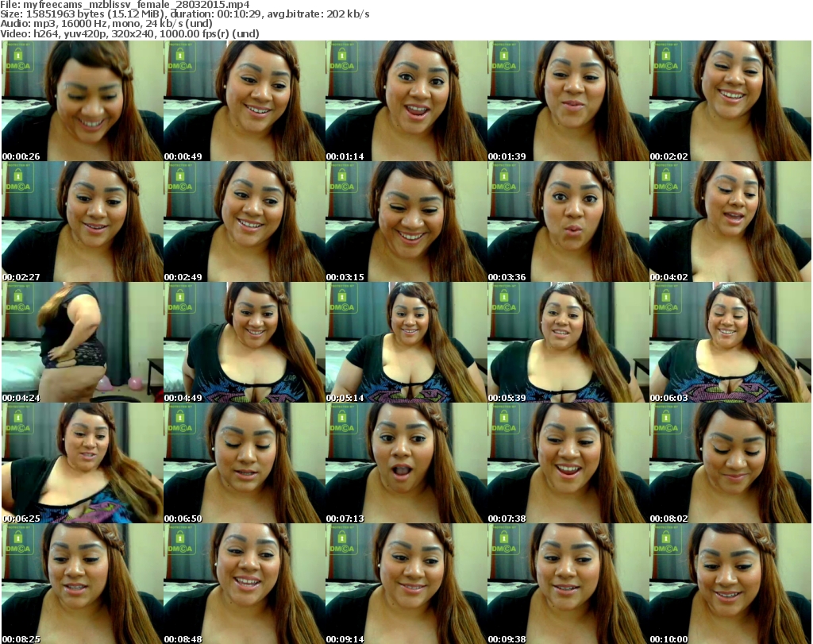Open the frame stamped 00:09:38
The width and height of the screenshot is (813, 644).
coord(568,584)
